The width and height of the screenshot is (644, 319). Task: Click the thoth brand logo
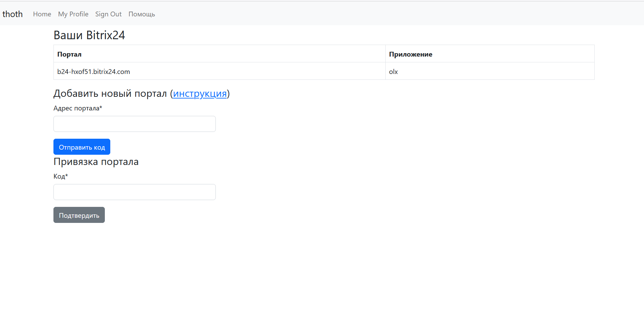coord(13,14)
